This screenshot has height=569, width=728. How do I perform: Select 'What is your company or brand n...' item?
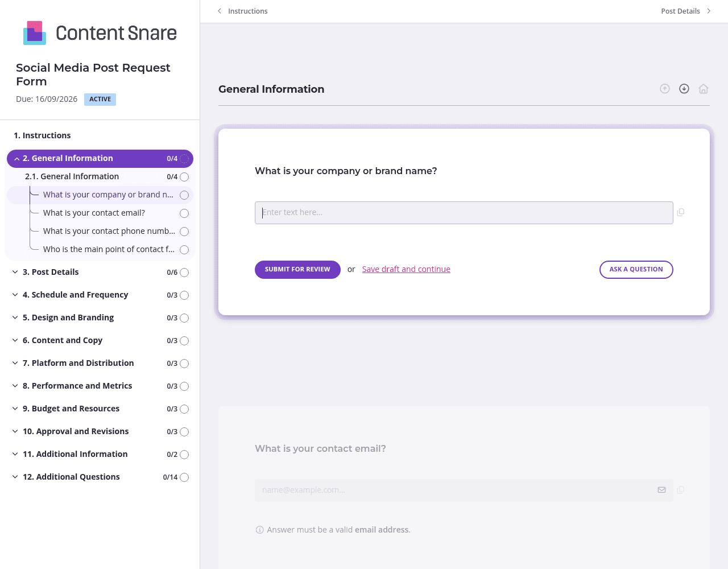[x=108, y=195]
